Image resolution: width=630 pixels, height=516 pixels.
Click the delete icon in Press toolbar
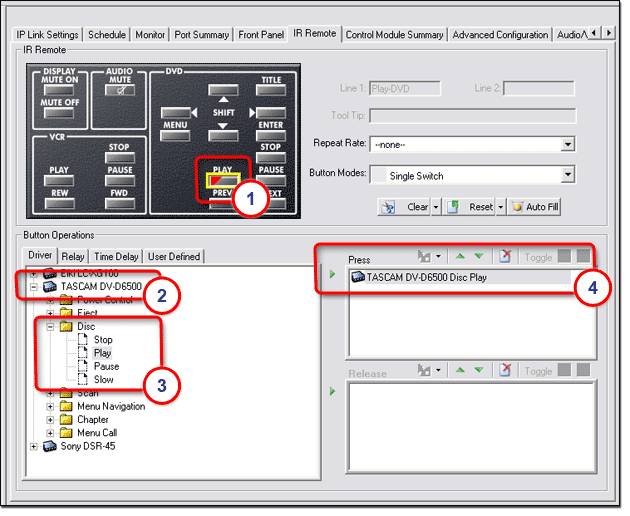(x=506, y=257)
